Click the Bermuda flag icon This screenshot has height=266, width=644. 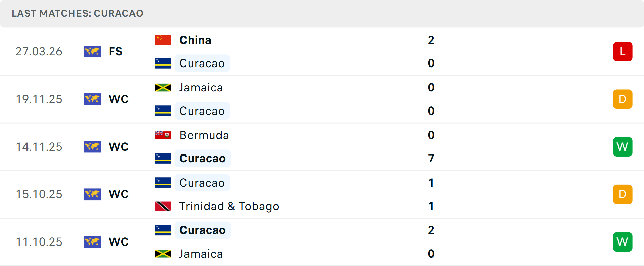(163, 135)
